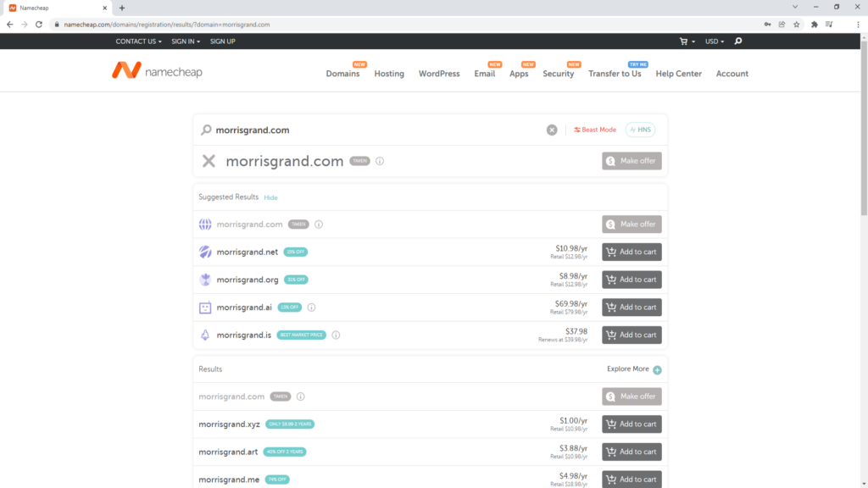
Task: Click the .ai icon beside morrisgrand.ai
Action: [205, 307]
